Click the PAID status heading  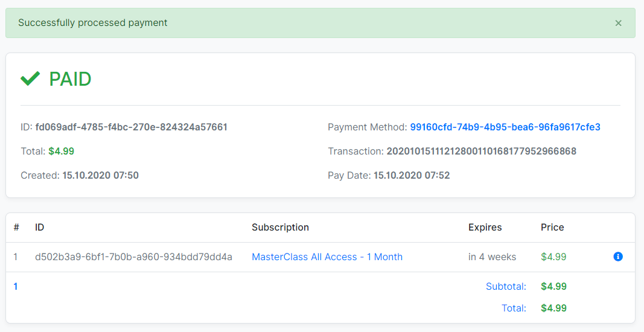(x=70, y=79)
